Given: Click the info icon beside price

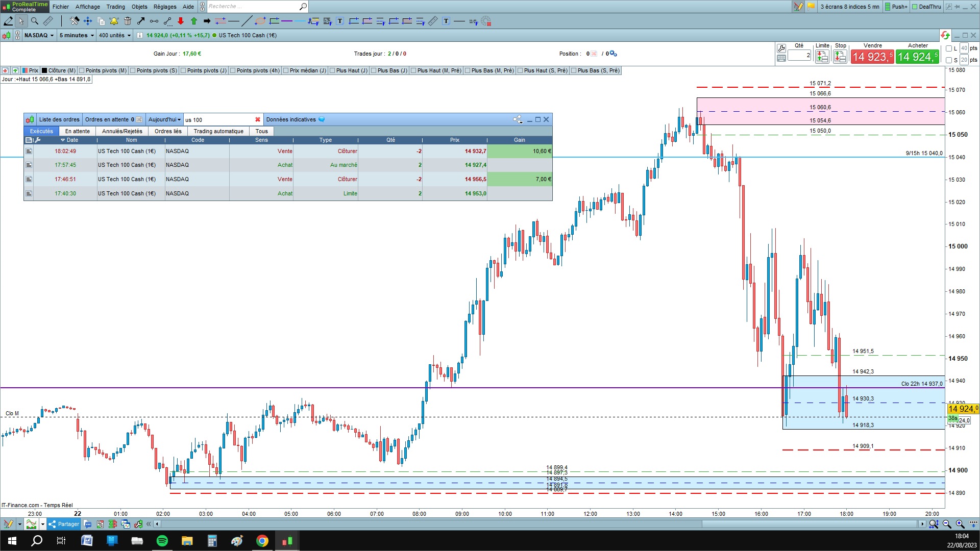Looking at the screenshot, I should coord(140,35).
